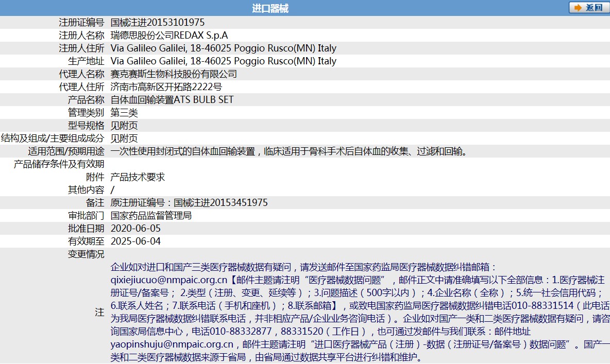Image resolution: width=610 pixels, height=364 pixels.
Task: Select expiry date 2025-06-04
Action: (x=136, y=241)
